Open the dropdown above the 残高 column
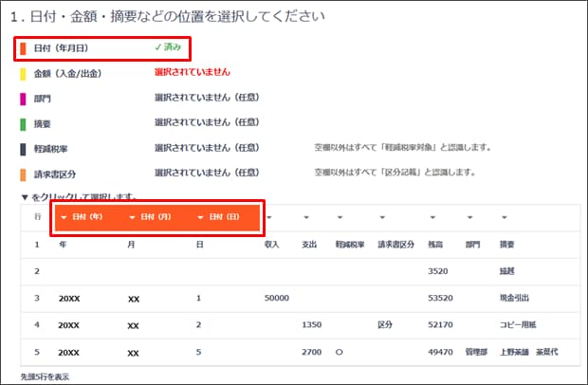Screen dimensions: 588x385 (432, 218)
